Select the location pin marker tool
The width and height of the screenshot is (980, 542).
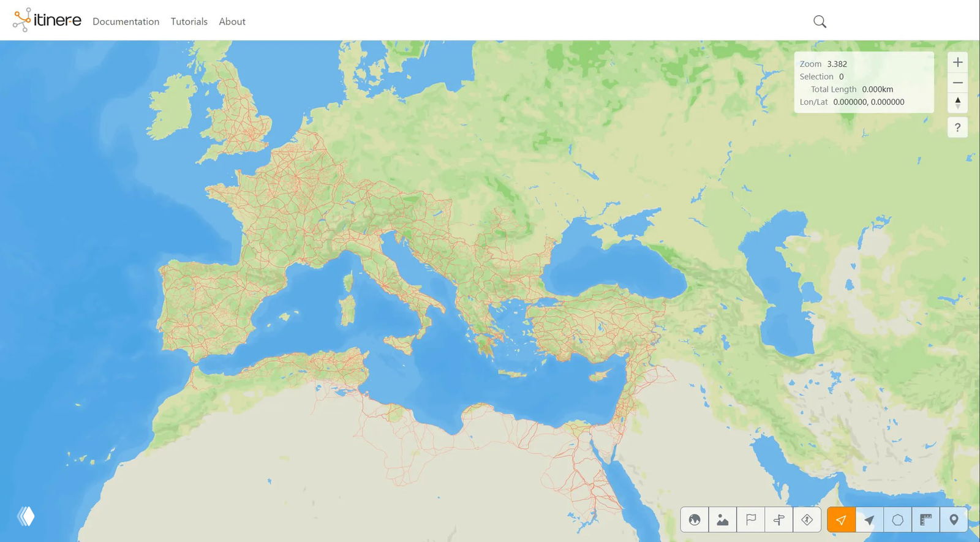tap(954, 520)
